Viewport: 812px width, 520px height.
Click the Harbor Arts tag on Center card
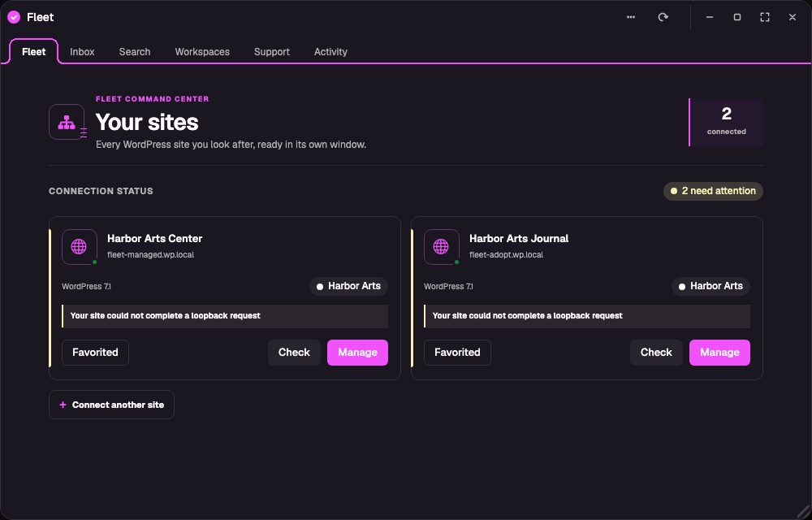[348, 287]
